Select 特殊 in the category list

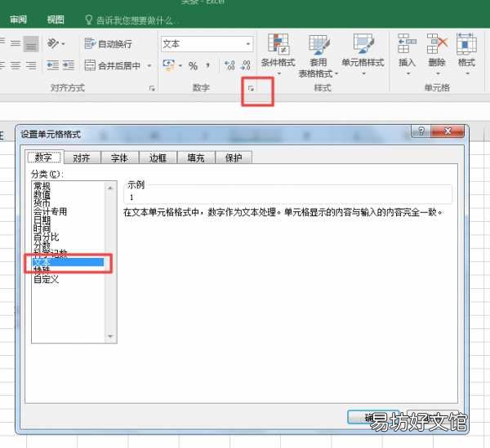pyautogui.click(x=42, y=270)
